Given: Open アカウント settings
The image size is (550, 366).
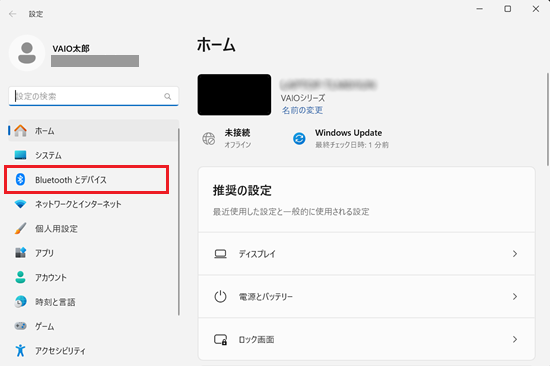Looking at the screenshot, I should pos(93,277).
